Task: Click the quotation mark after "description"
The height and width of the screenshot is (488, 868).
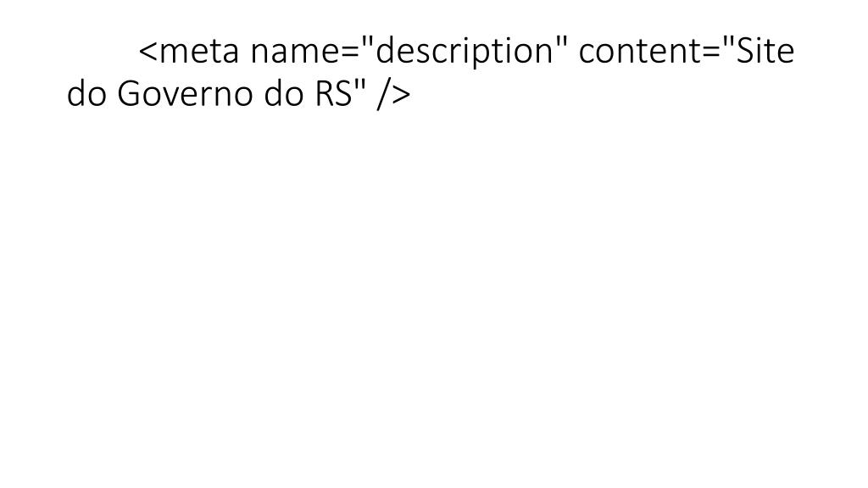Action: click(x=562, y=42)
